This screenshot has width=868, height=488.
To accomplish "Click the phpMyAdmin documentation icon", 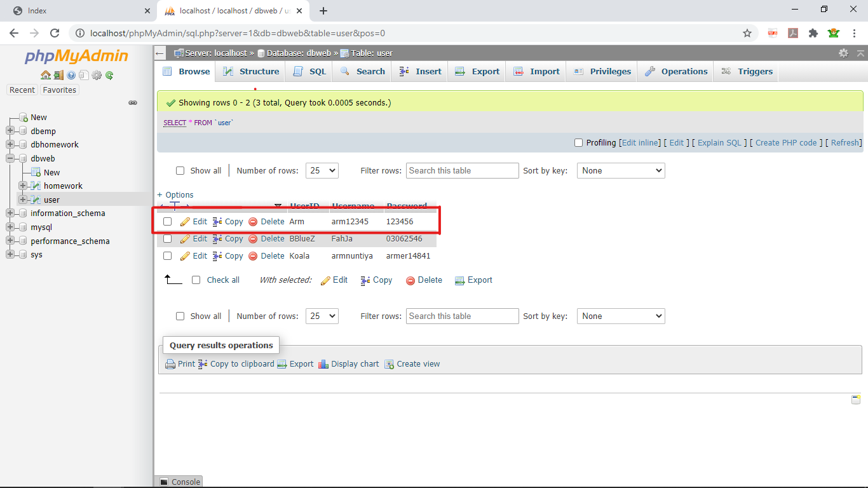I will 71,75.
